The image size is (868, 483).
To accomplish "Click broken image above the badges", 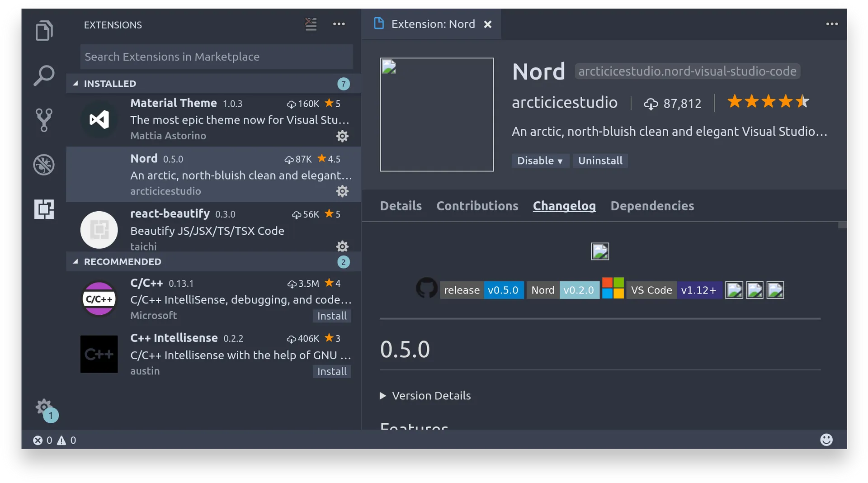I will coord(600,251).
